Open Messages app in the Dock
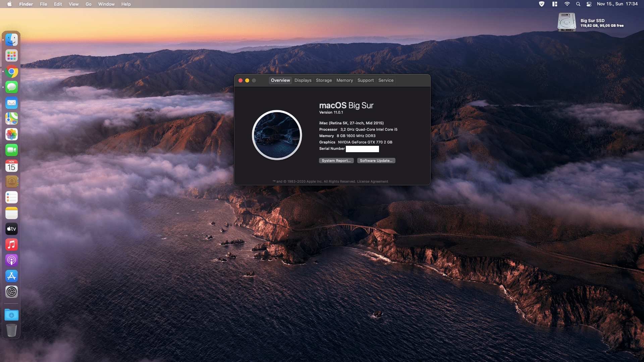Screen dimensions: 644x362 coord(11,87)
